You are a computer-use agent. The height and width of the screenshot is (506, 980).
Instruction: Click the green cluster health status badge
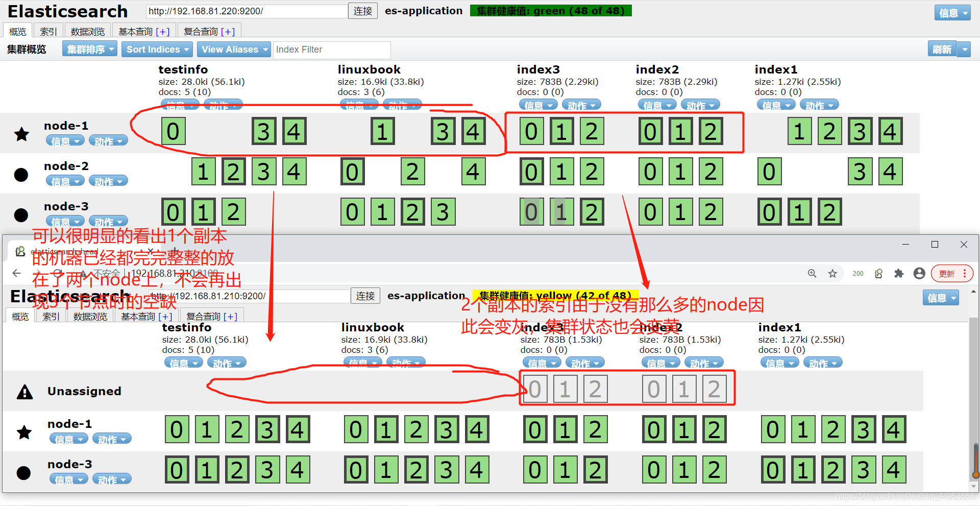pos(551,11)
